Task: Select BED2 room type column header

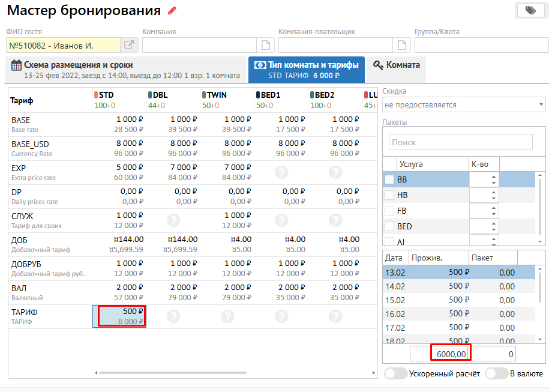Action: (335, 100)
